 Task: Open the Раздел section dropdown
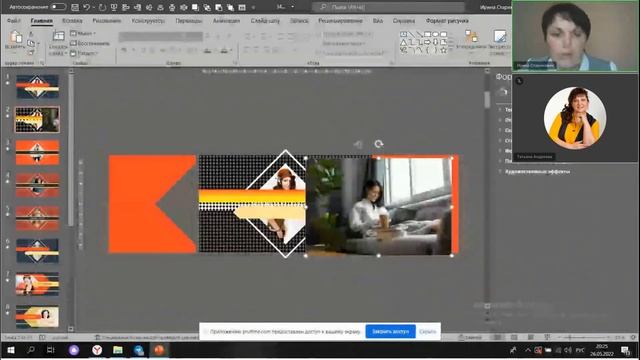pos(84,53)
